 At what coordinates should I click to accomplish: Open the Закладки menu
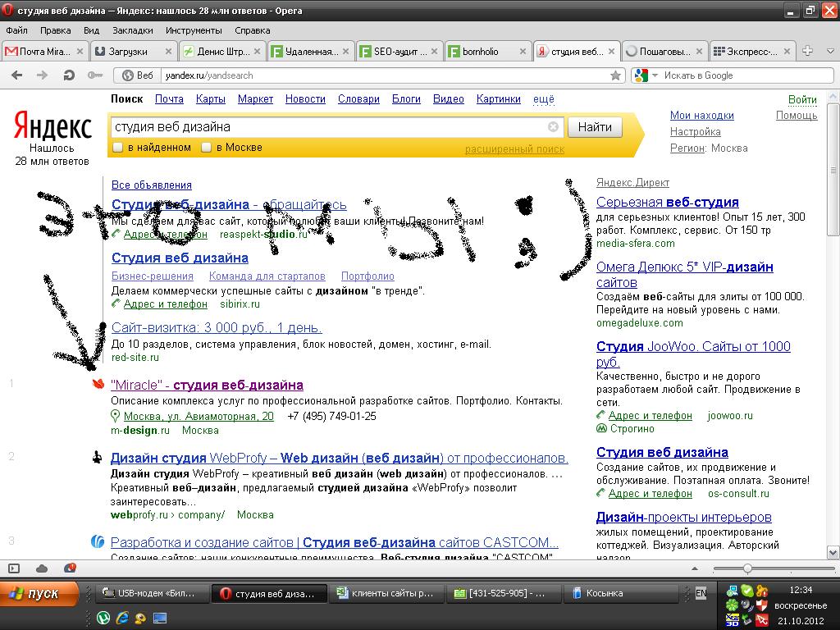click(x=132, y=30)
